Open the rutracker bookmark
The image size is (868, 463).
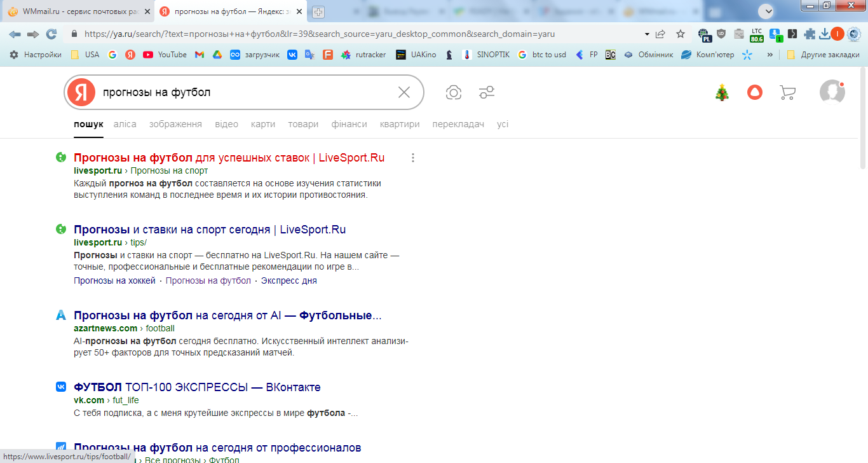click(363, 55)
